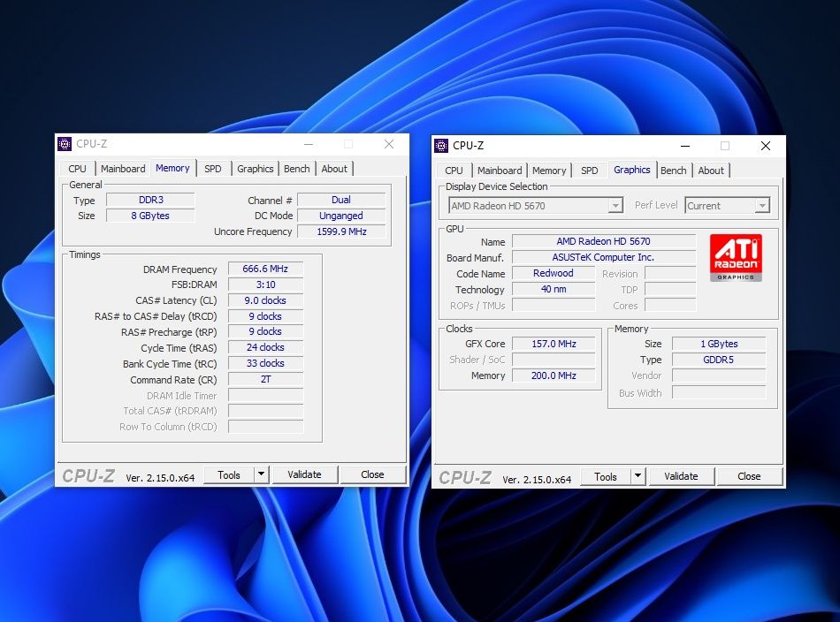Click the 1599.9 MHz Uncore Frequency value
840x622 pixels.
coord(341,231)
